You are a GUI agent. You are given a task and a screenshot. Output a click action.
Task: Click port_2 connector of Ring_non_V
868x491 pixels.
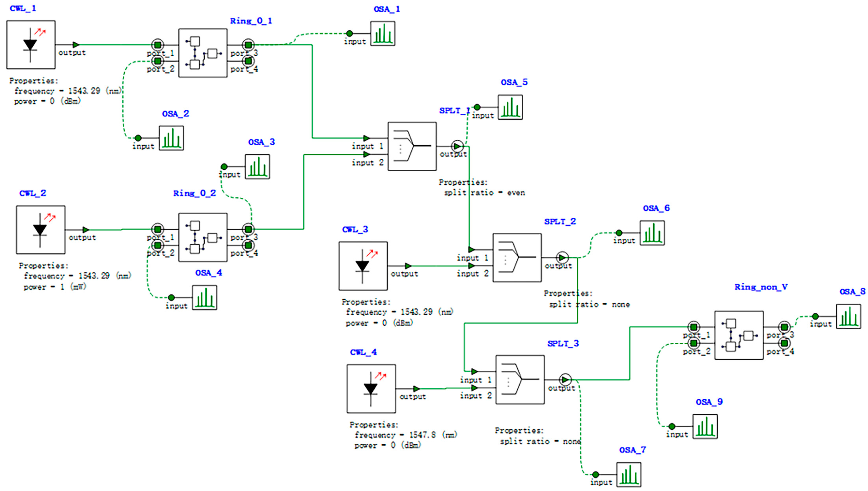pyautogui.click(x=694, y=343)
